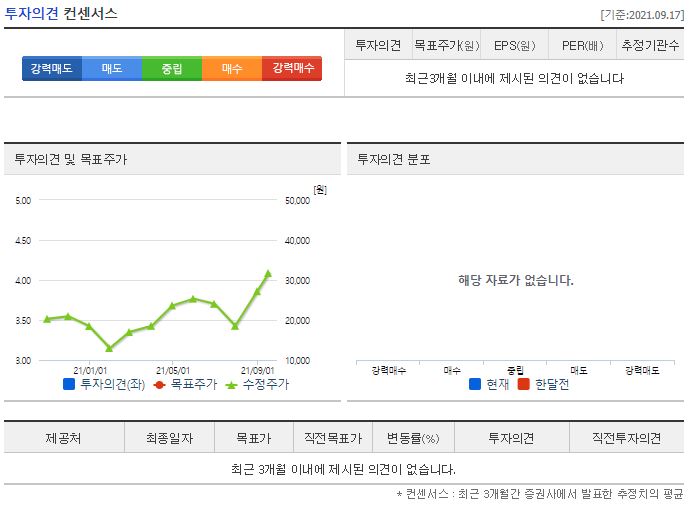Image resolution: width=690 pixels, height=510 pixels.
Task: Click the PER(배) column header
Action: pos(583,45)
